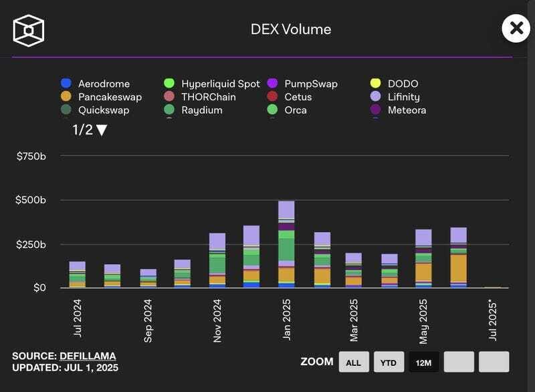
Task: Click the DODO yellow legend dot
Action: tap(375, 83)
